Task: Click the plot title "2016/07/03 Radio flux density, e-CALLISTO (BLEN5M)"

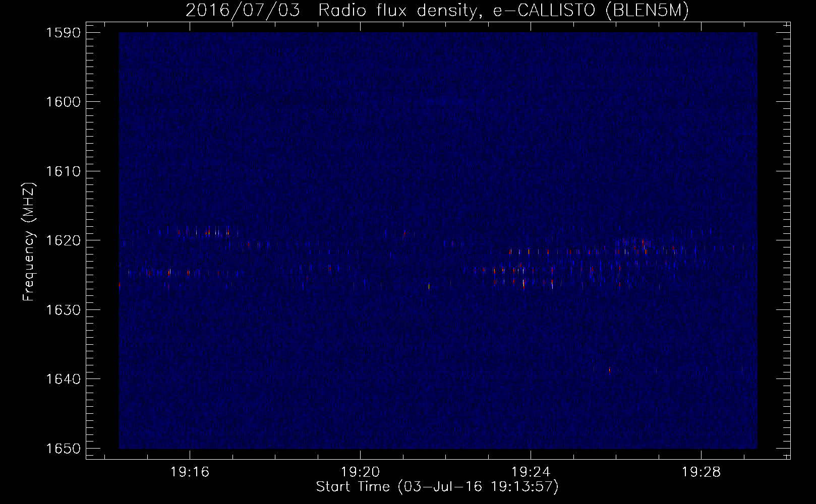Action: 437,11
